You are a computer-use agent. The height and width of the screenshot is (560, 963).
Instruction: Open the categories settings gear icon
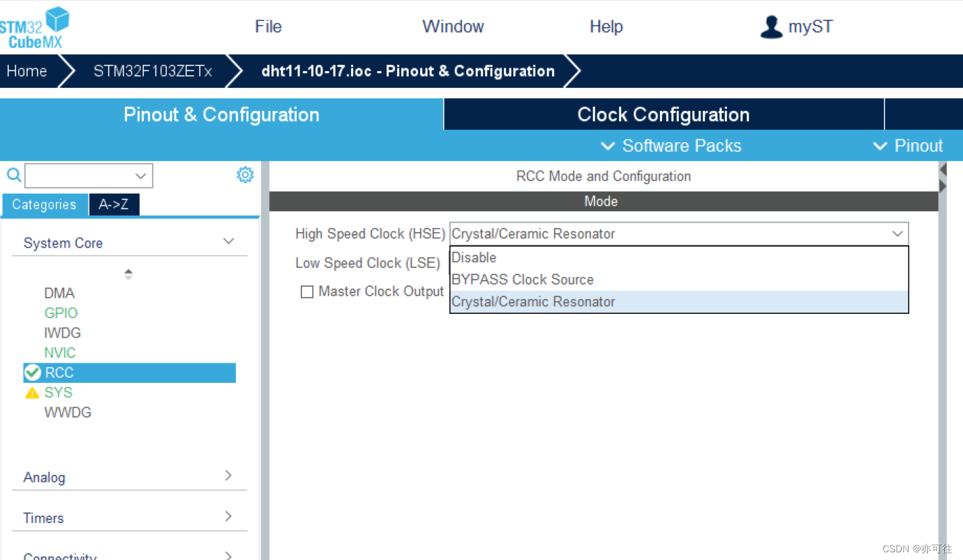click(x=245, y=174)
